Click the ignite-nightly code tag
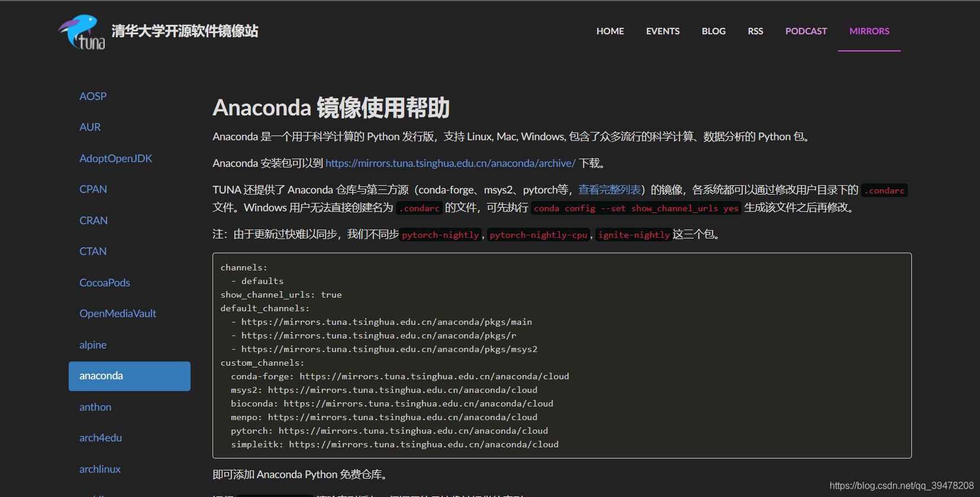 coord(634,235)
